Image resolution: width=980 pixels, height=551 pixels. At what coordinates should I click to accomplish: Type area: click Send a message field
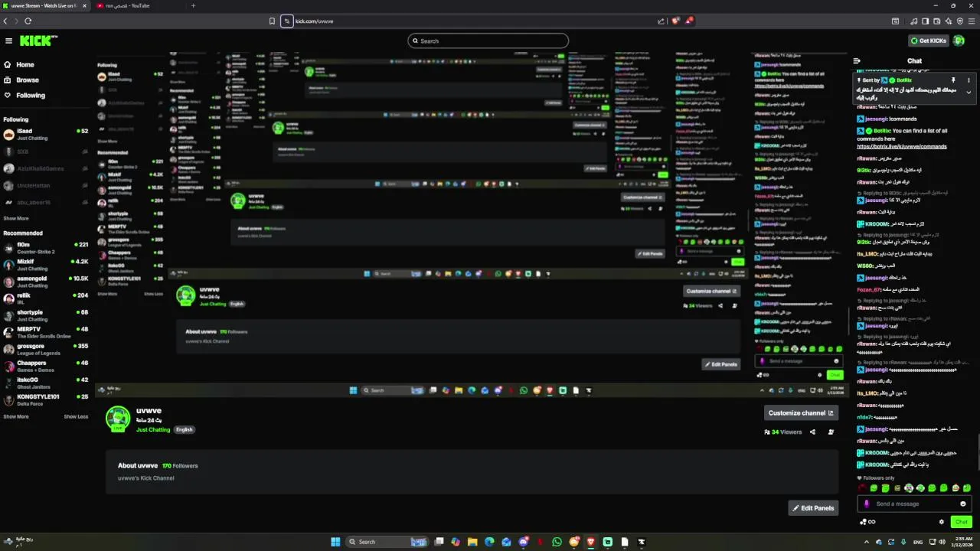click(915, 504)
